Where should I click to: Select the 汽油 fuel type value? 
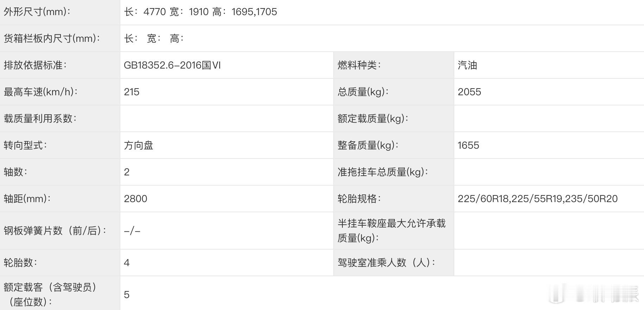click(x=467, y=65)
